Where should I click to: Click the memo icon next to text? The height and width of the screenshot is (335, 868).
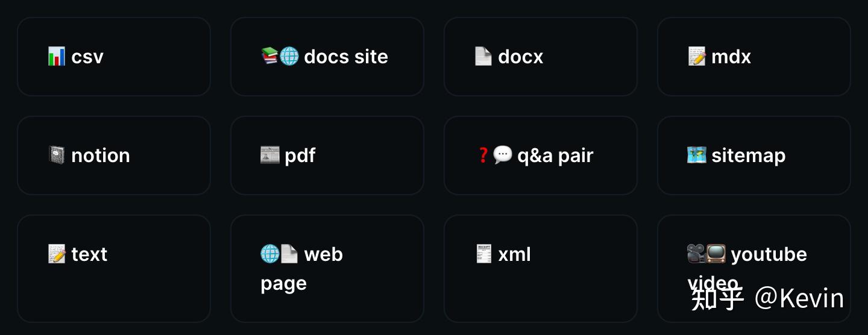click(57, 254)
